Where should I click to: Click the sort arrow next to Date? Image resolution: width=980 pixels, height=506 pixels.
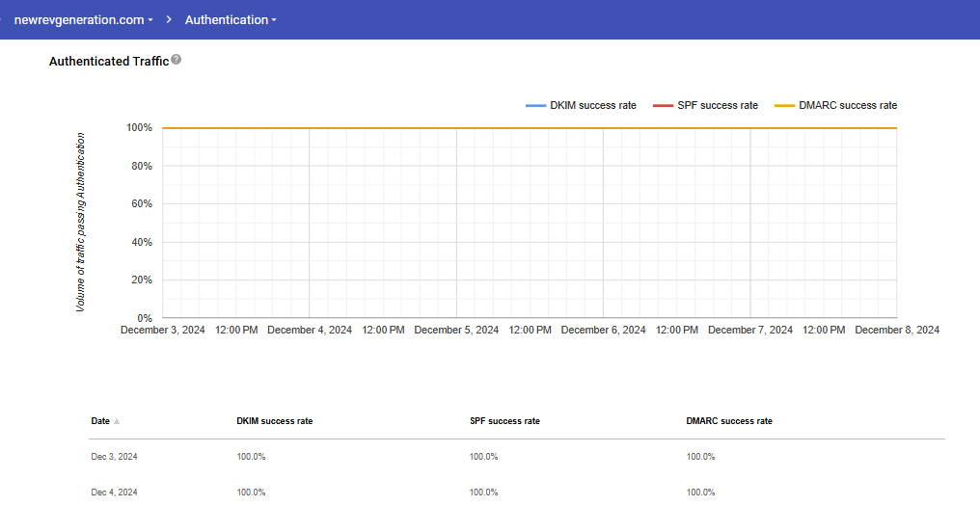tap(117, 421)
